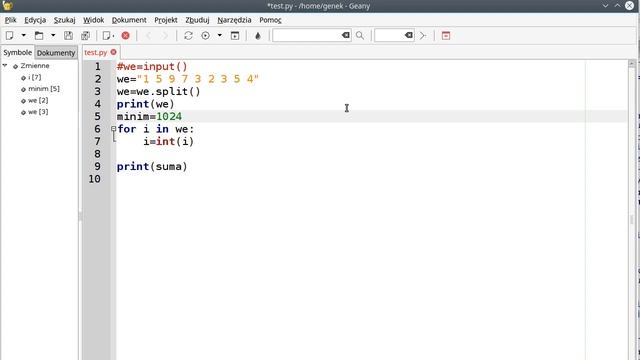
Task: Select the test.py editor tab
Action: click(96, 53)
